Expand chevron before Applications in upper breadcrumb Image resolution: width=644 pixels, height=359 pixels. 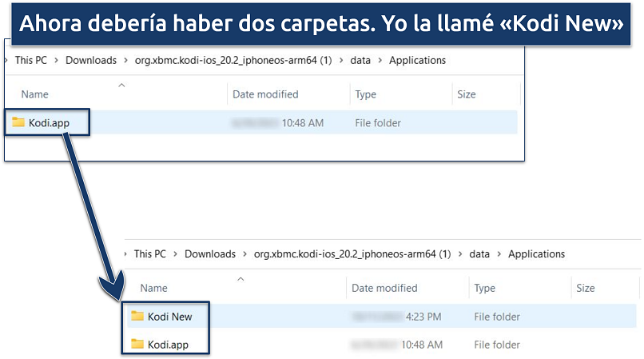coord(380,61)
